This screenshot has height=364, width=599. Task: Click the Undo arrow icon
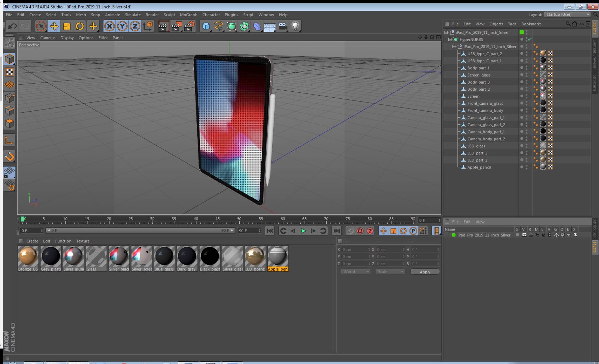pyautogui.click(x=12, y=26)
